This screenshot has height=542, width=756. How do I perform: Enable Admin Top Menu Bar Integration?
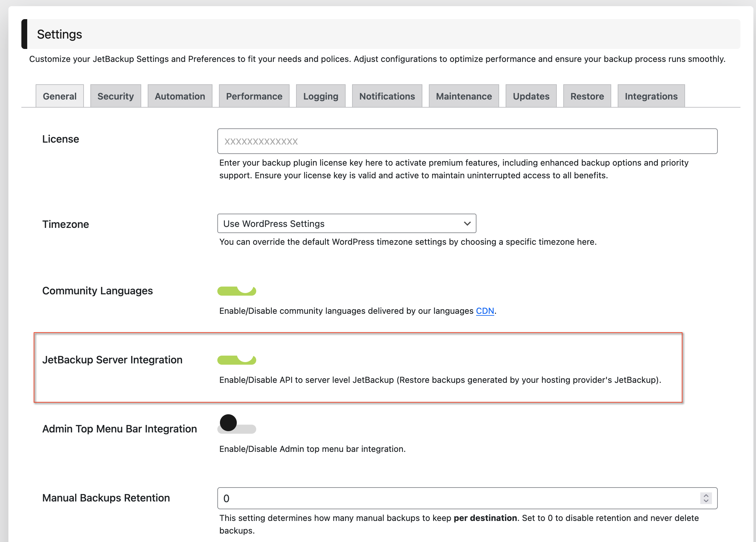coord(237,428)
